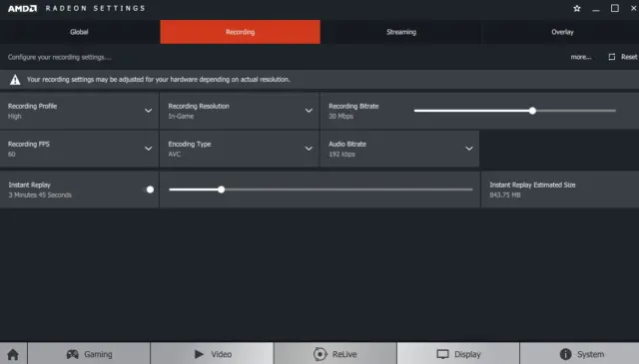Click the more... link
Screen dimensions: 639x364
[x=581, y=57]
